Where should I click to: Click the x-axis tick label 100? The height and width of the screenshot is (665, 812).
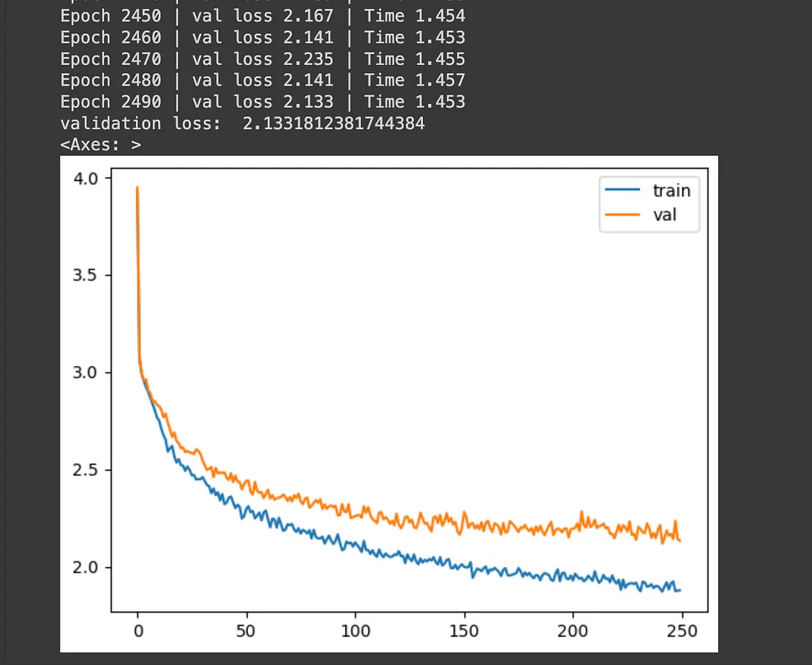pos(355,631)
